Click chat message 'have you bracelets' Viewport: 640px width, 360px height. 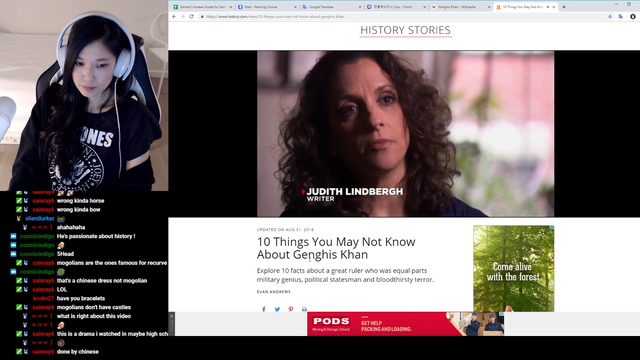(x=81, y=298)
